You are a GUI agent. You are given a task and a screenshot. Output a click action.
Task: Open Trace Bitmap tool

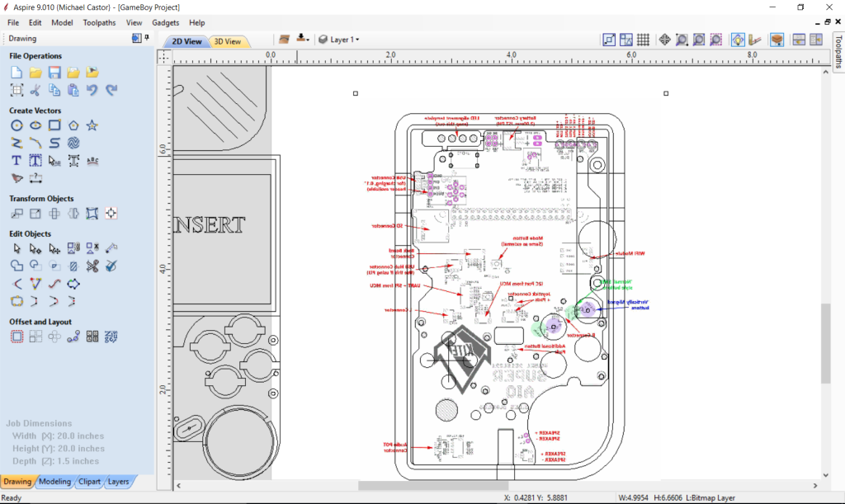(17, 177)
